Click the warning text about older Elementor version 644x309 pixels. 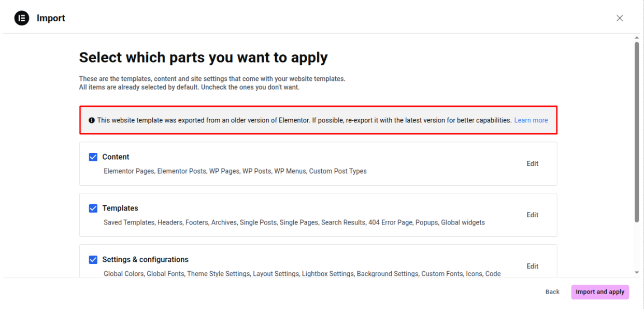click(304, 120)
